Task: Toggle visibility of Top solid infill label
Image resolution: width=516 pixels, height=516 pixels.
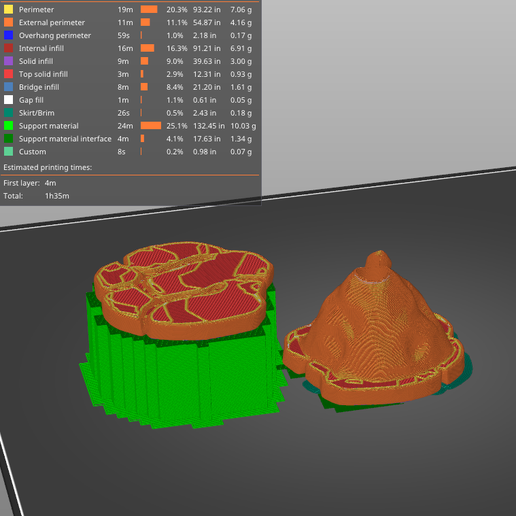Action: tap(43, 74)
